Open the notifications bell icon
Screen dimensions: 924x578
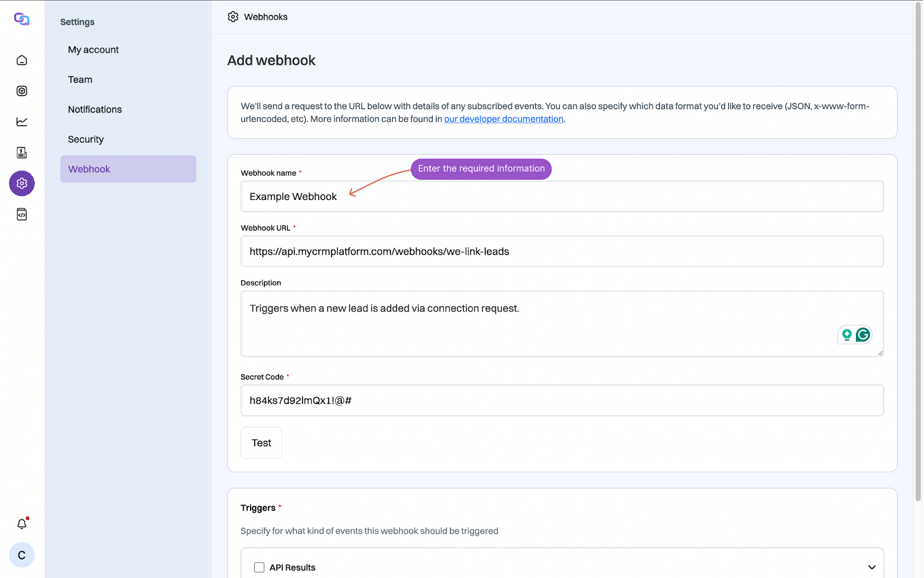(22, 524)
